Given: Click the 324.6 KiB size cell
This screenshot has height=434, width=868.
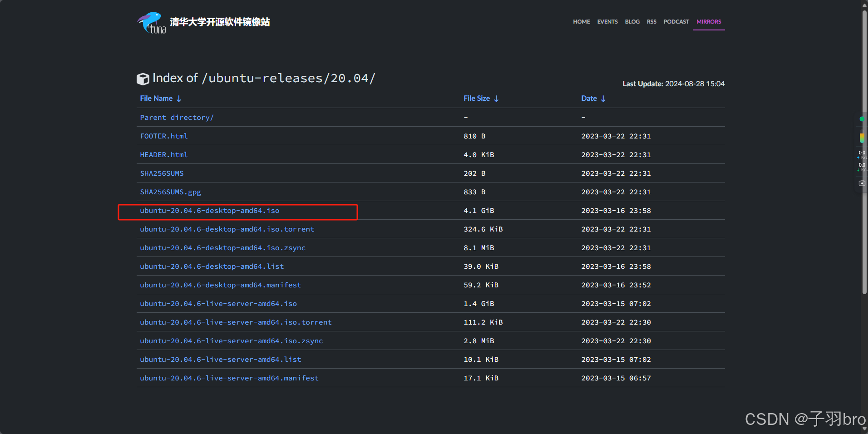Looking at the screenshot, I should pos(483,229).
